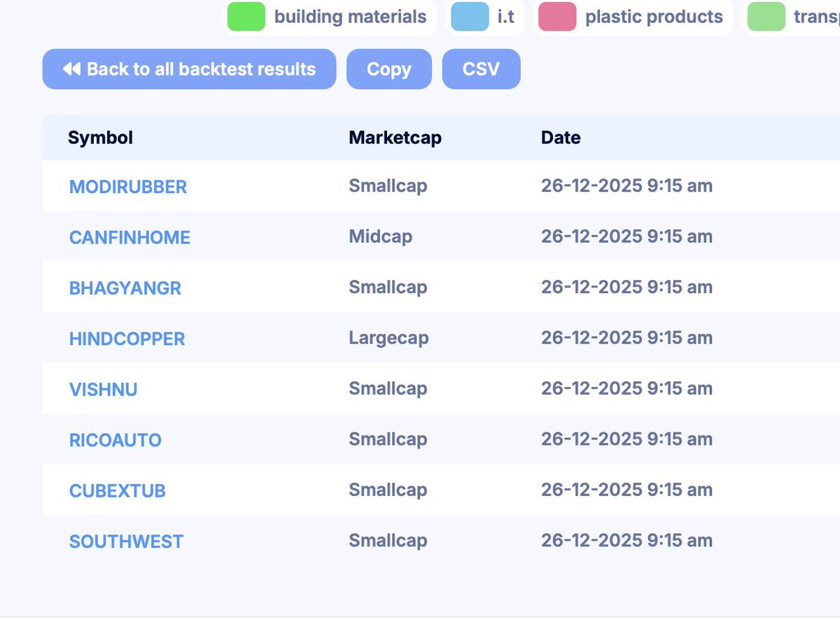
Task: Select the HINDCOPPER symbol
Action: click(127, 339)
